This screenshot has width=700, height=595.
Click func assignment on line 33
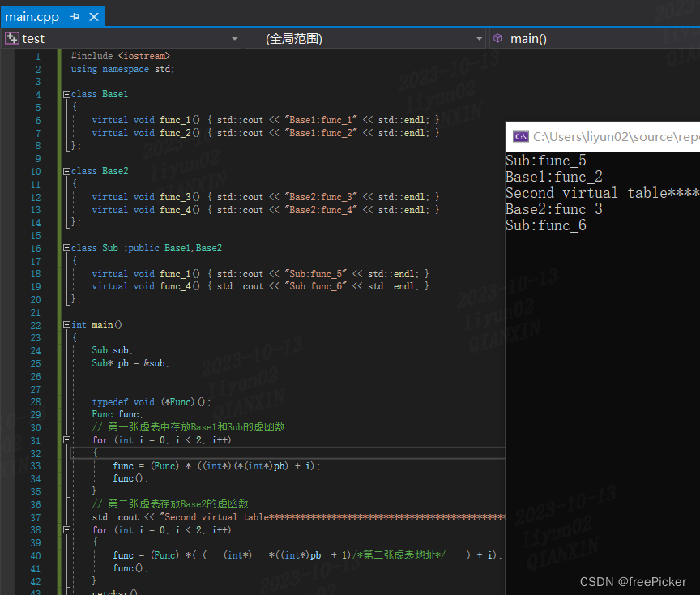[x=216, y=466]
